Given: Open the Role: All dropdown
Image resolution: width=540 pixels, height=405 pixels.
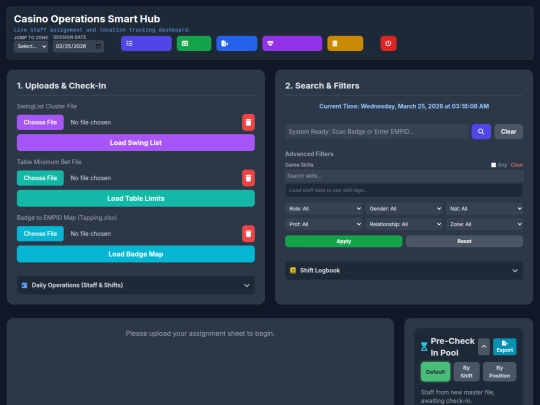Looking at the screenshot, I should coord(324,209).
